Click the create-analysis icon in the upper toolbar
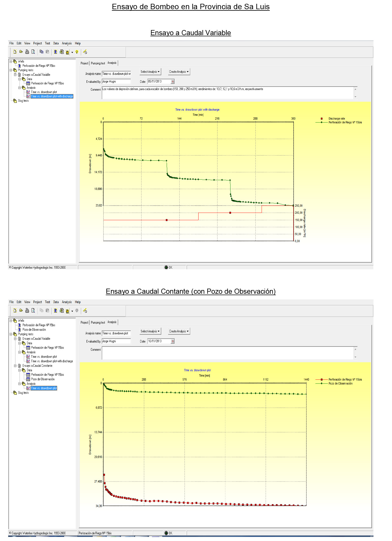This screenshot has height=541, width=392. click(x=67, y=52)
